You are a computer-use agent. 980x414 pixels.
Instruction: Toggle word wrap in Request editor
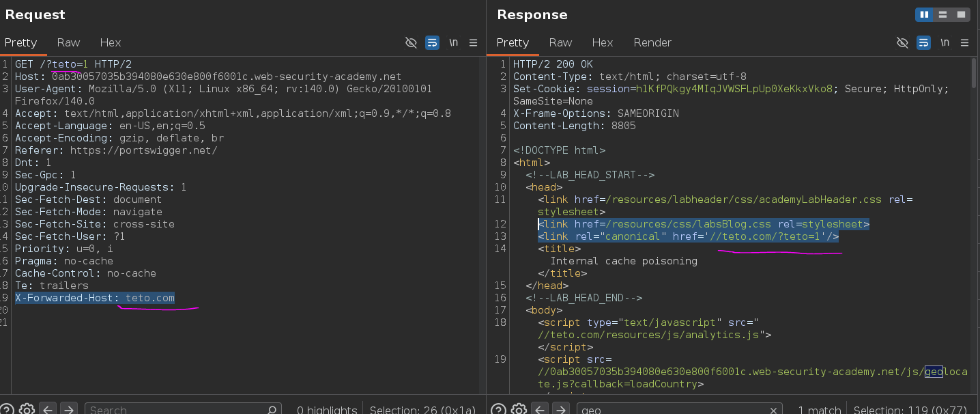[432, 42]
